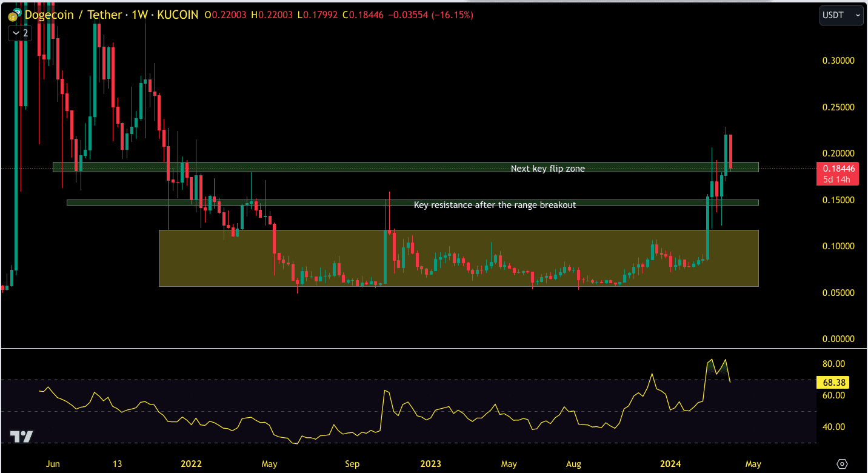868x473 pixels.
Task: Open the USDT currency dropdown
Action: [x=841, y=15]
